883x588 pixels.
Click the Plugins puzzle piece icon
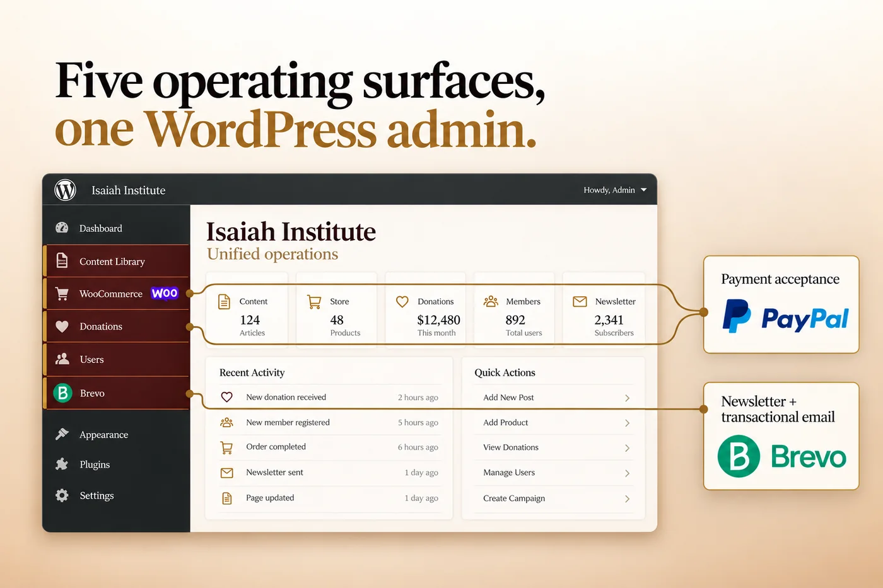click(62, 464)
